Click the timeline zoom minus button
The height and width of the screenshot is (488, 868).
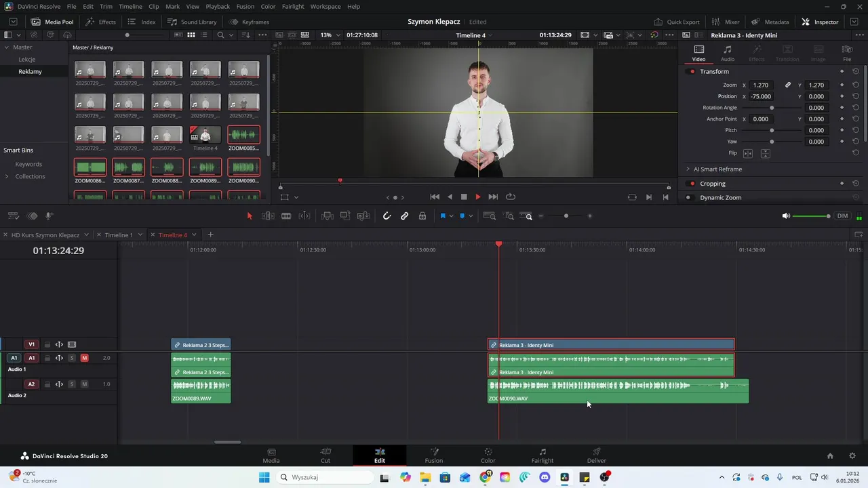[540, 216]
